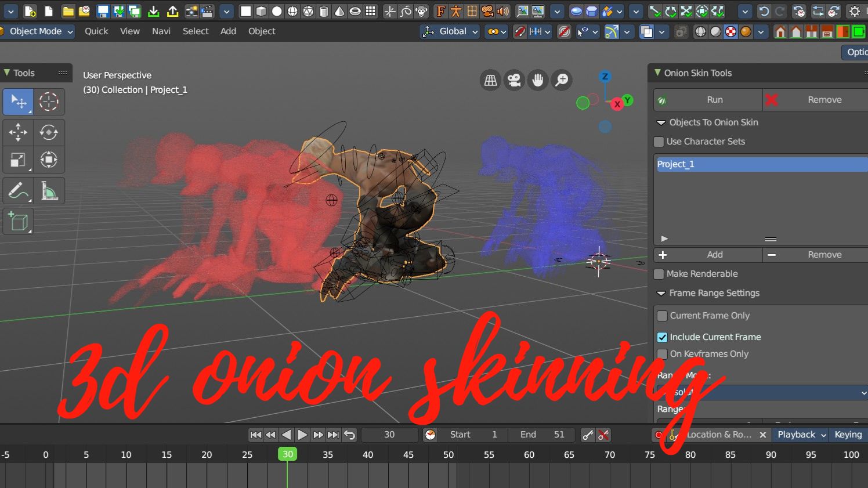Choose the Annotate pencil tool
Screen dimensions: 868x488
(x=18, y=191)
